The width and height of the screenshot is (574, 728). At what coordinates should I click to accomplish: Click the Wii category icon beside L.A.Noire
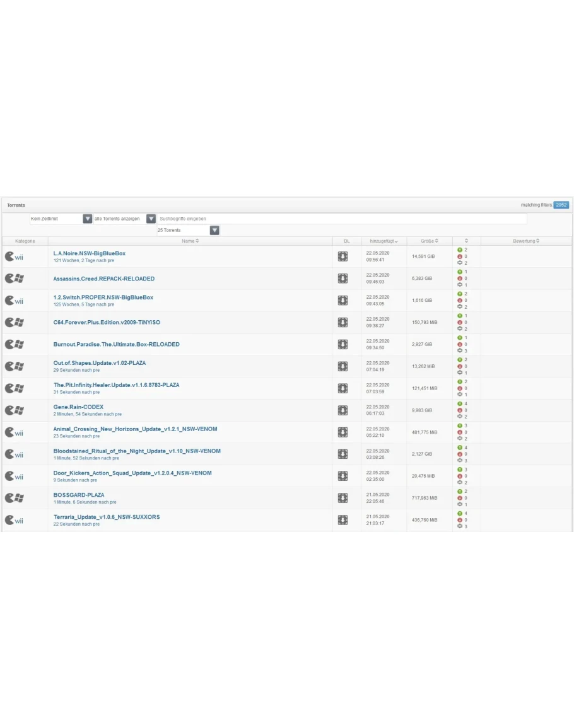(14, 257)
